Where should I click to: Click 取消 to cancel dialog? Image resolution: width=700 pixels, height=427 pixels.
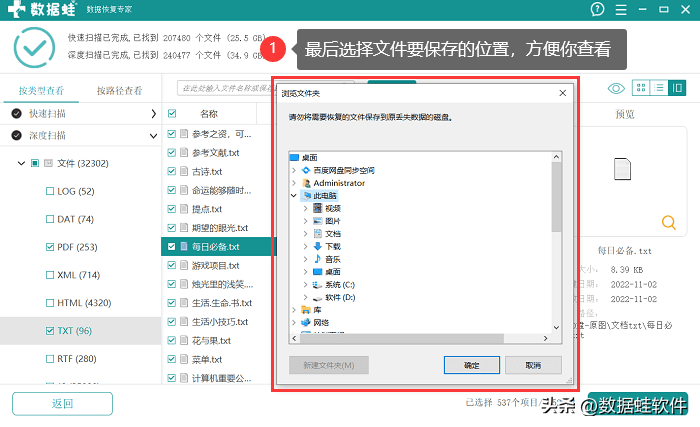pos(533,365)
